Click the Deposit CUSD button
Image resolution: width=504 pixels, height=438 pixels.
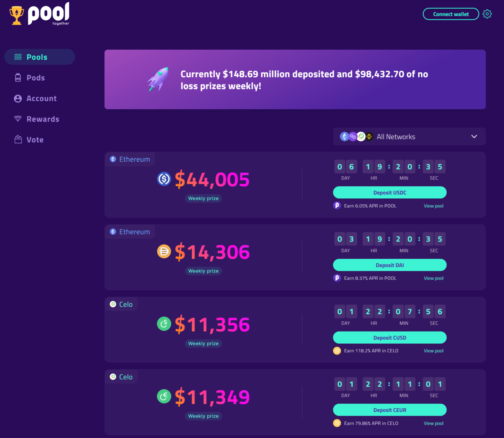pyautogui.click(x=390, y=338)
